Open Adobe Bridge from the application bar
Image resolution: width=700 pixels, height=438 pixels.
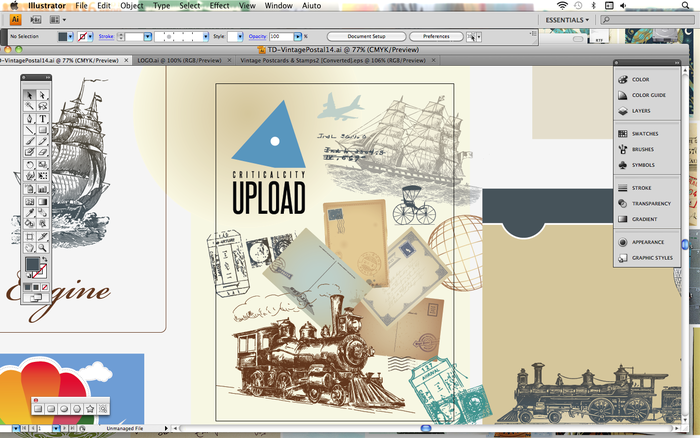point(36,20)
